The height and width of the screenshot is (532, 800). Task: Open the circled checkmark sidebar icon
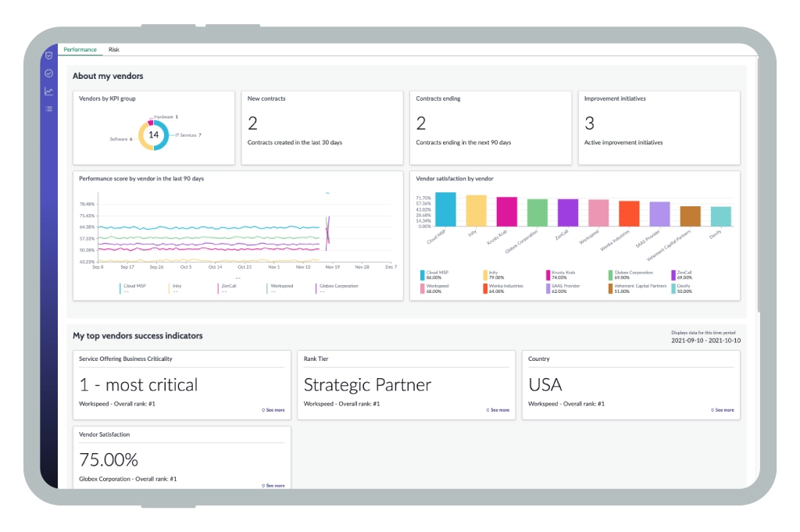(49, 73)
